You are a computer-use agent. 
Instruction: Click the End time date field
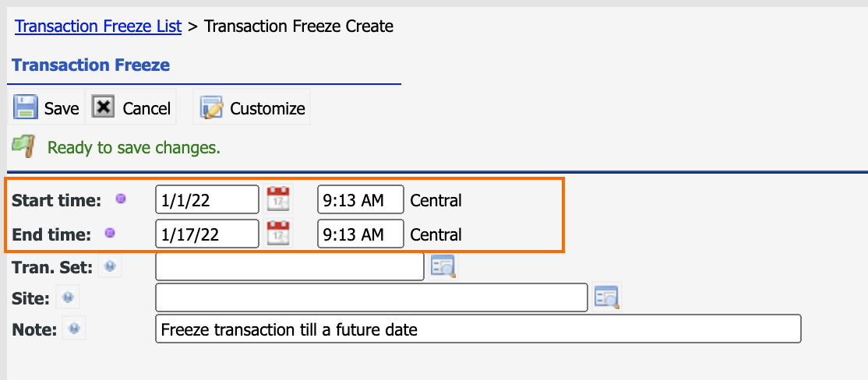pyautogui.click(x=207, y=234)
